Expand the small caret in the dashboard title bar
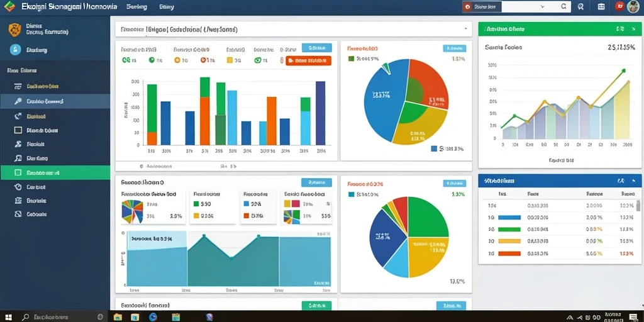644x322 pixels. coord(465,29)
